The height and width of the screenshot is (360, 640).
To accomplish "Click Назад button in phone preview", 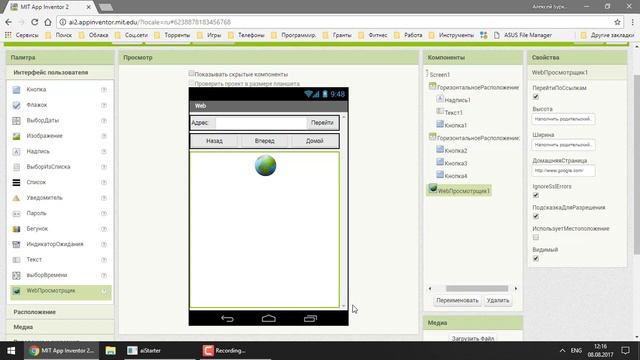I will (x=214, y=141).
